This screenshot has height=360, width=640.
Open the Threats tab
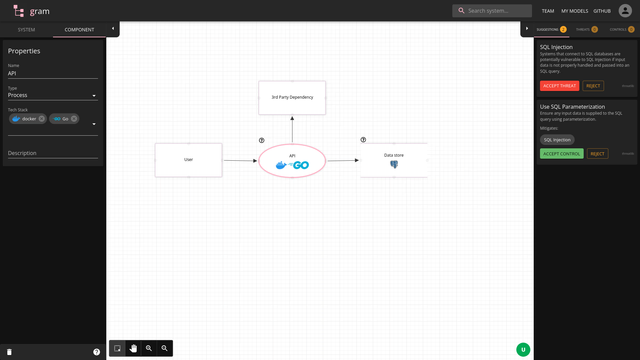(587, 29)
